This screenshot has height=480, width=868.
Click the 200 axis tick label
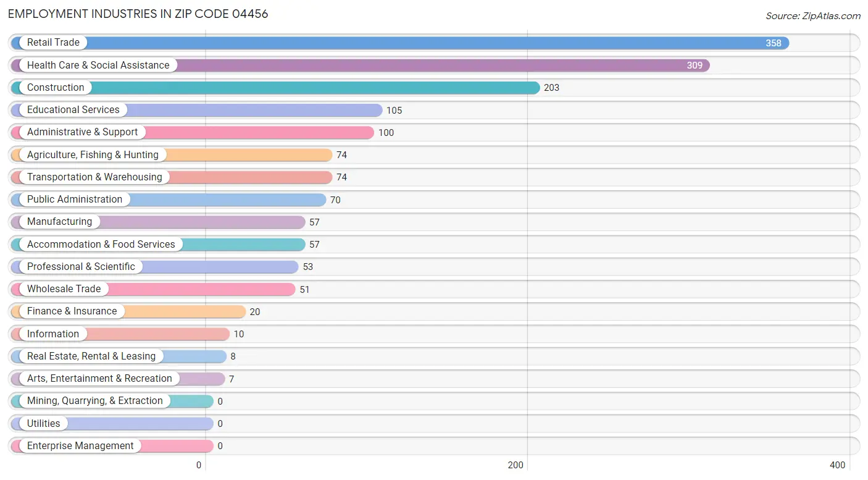coord(515,465)
